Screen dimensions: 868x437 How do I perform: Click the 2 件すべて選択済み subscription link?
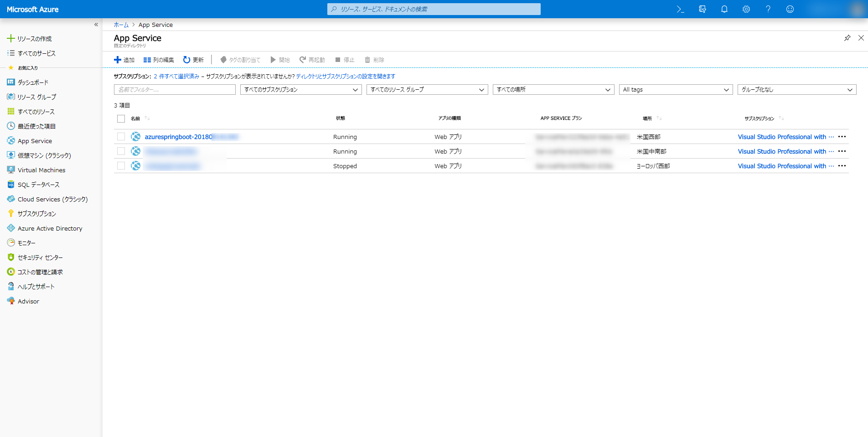tap(176, 76)
